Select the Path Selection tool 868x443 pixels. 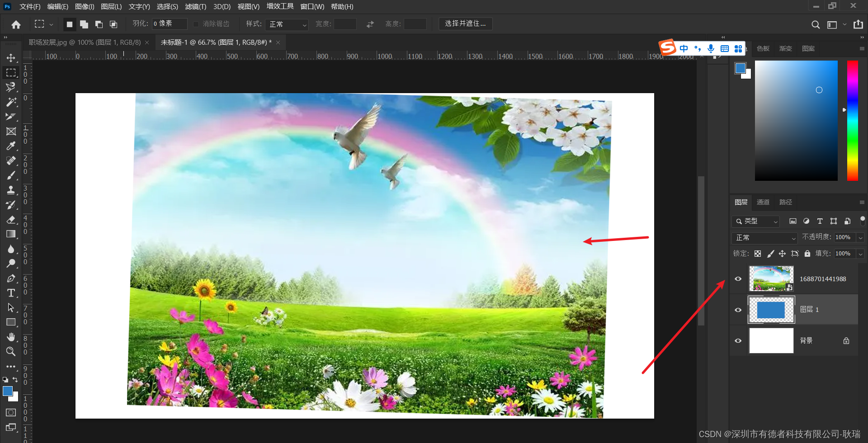pyautogui.click(x=11, y=308)
